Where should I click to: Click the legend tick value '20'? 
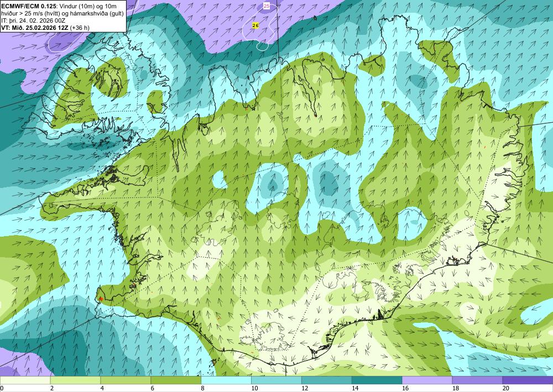tap(506, 389)
